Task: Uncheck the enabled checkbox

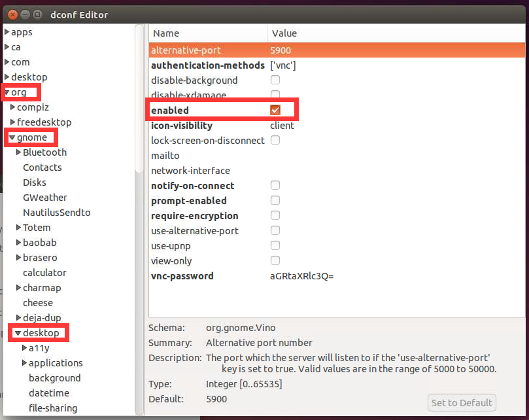Action: pyautogui.click(x=275, y=110)
